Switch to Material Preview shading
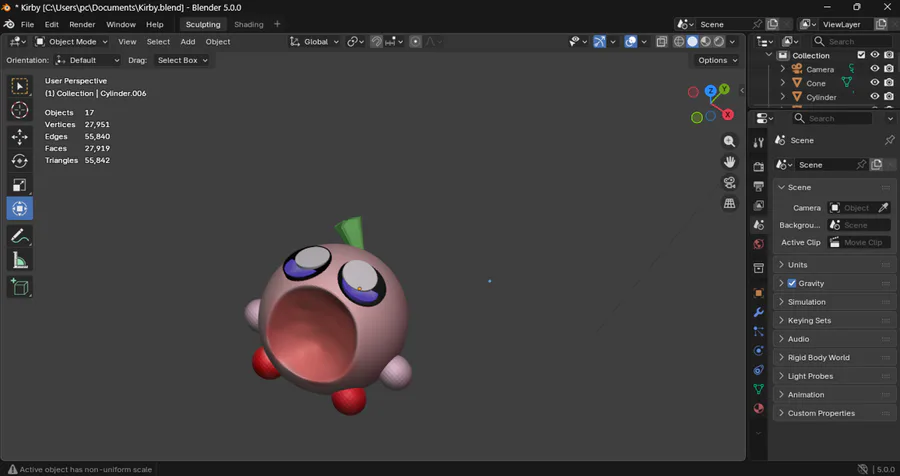Image resolution: width=900 pixels, height=476 pixels. point(705,41)
